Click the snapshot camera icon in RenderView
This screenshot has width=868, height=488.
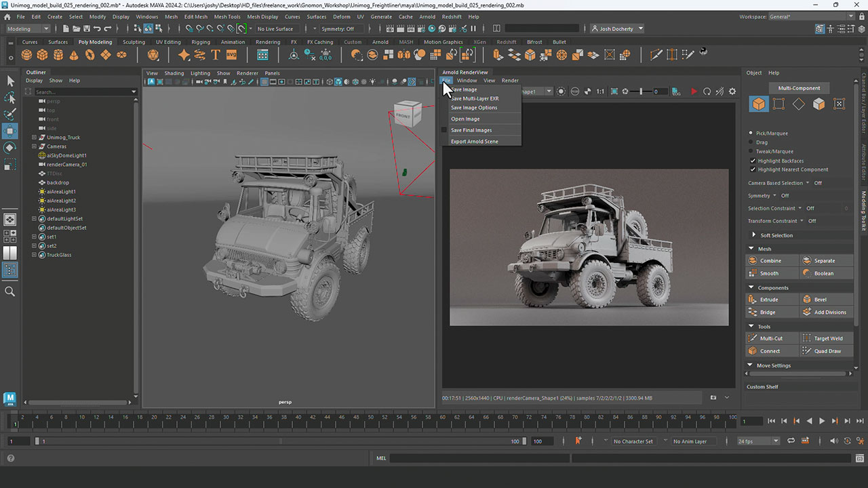tap(713, 398)
